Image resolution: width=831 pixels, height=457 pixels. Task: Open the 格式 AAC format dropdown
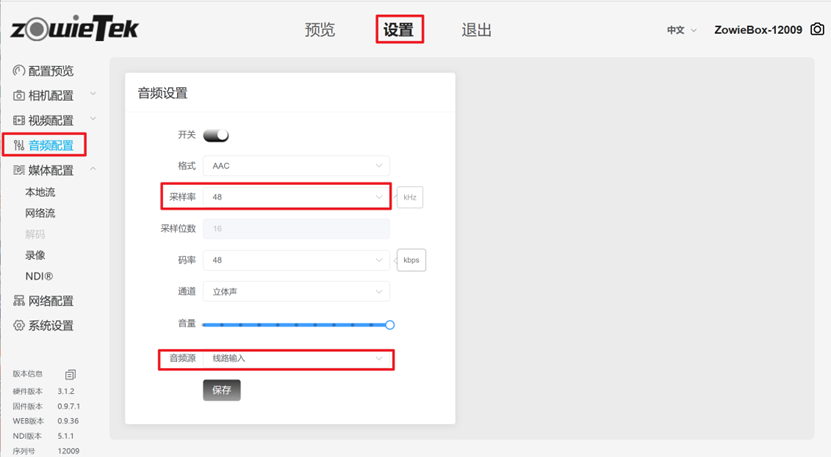[x=296, y=166]
